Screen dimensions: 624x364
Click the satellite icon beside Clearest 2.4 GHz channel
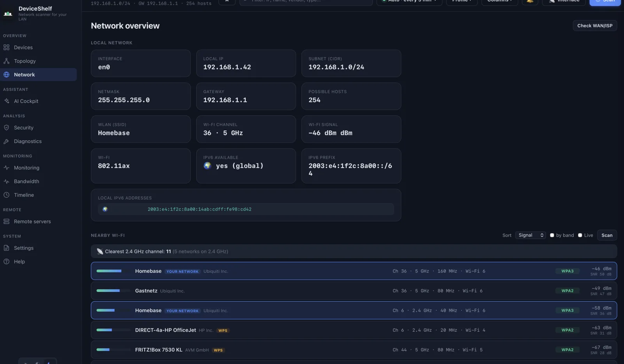coord(100,251)
